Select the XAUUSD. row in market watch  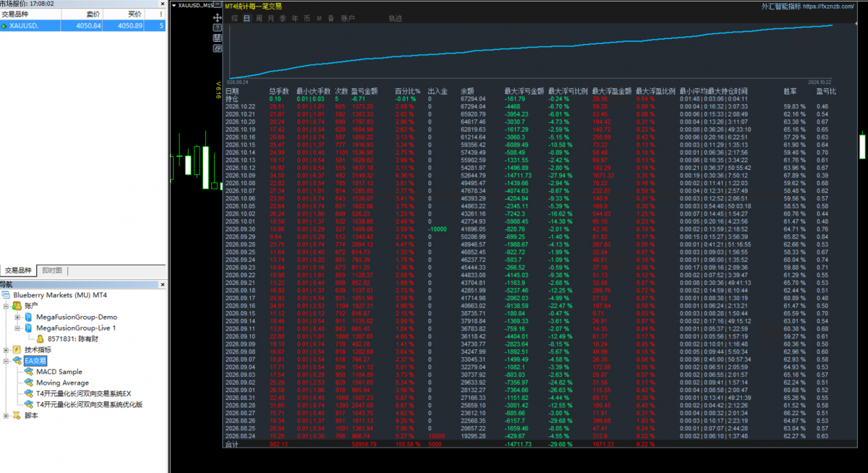(x=83, y=26)
